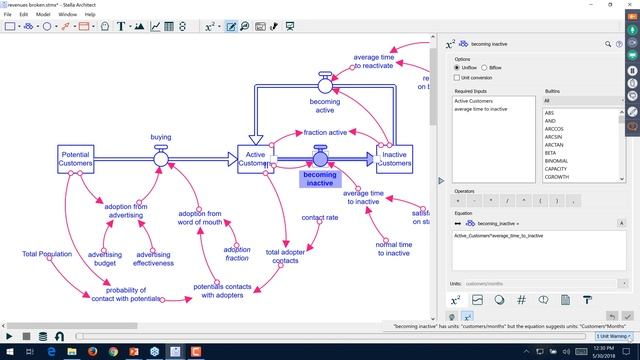Select the Loop tool next to Table tool
Image resolution: width=640 pixels, height=360 pixels.
point(182,27)
